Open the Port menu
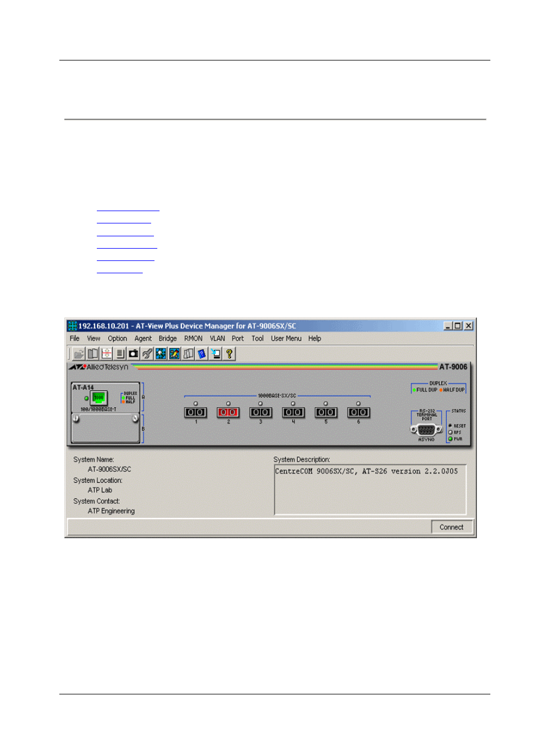 (238, 338)
